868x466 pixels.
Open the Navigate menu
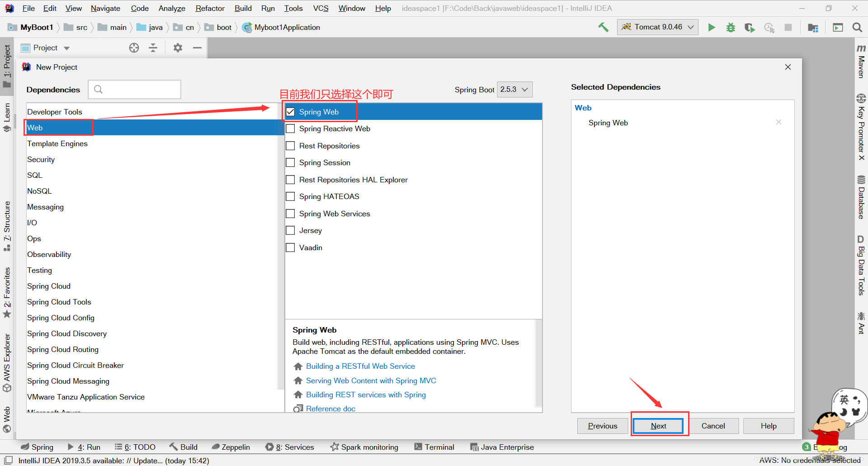tap(105, 8)
